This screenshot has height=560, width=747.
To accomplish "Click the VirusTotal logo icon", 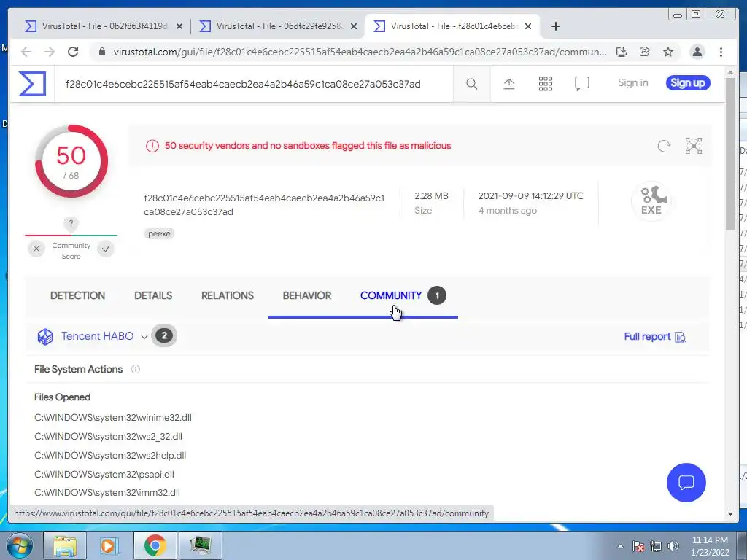I will click(32, 84).
